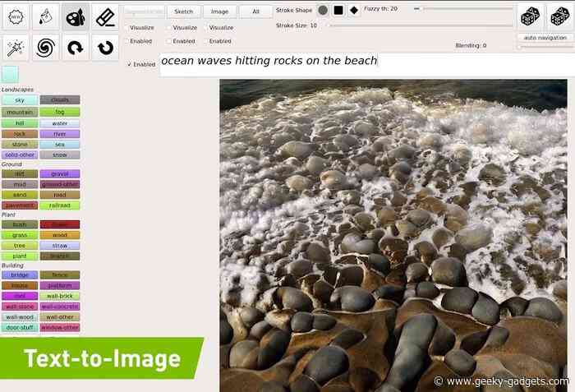Image resolution: width=575 pixels, height=392 pixels.
Task: Click the dice button at window's right edge
Action: click(x=560, y=16)
